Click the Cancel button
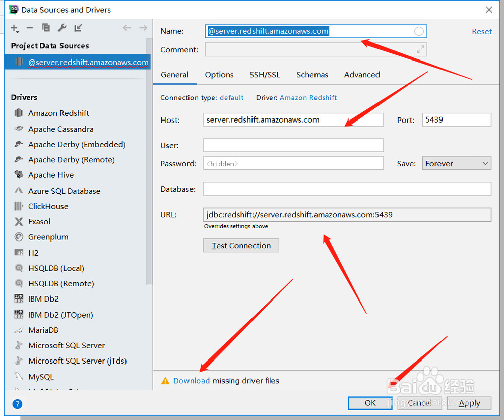The height and width of the screenshot is (420, 504). coord(419,403)
